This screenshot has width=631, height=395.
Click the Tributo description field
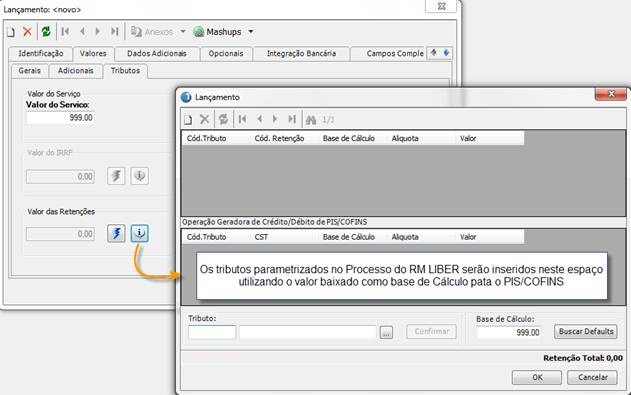click(308, 332)
